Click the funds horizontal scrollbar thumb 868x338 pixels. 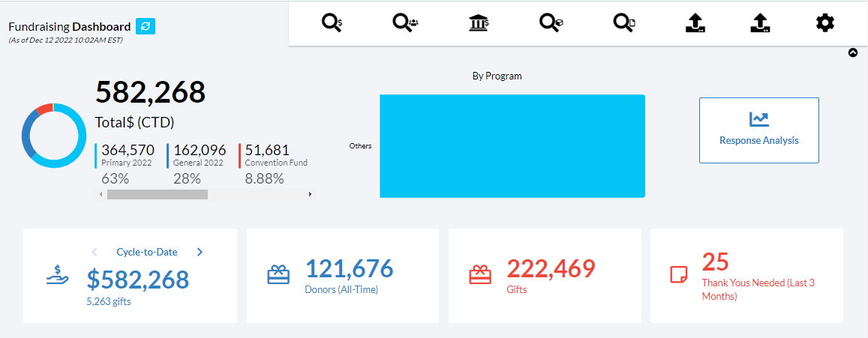[158, 194]
